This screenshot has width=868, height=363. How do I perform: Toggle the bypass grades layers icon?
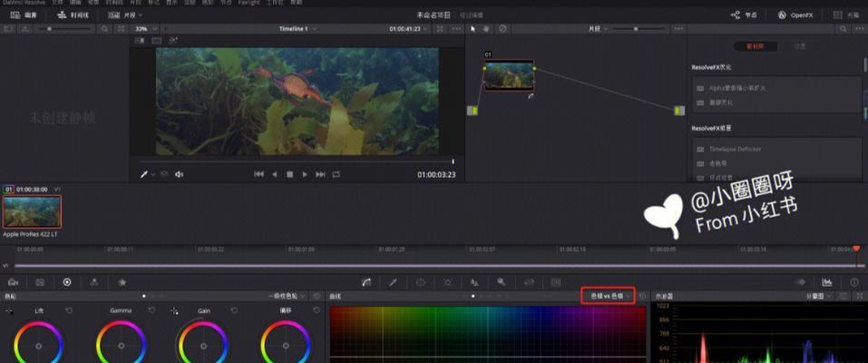(164, 174)
